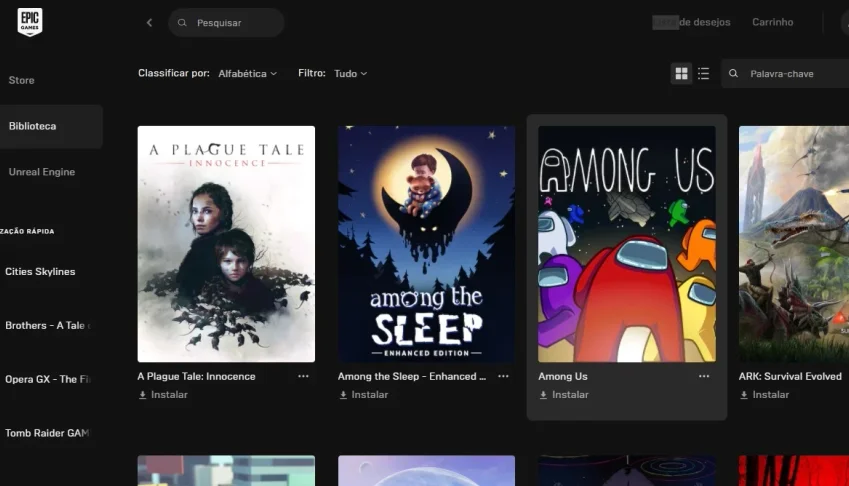This screenshot has width=849, height=486.
Task: Open Among Us cover art
Action: [626, 244]
